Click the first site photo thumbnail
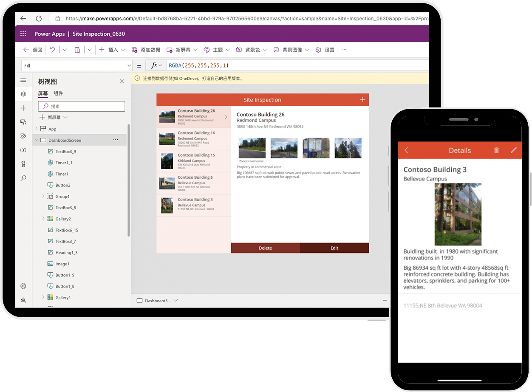Screen dimensions: 532x392 pyautogui.click(x=252, y=148)
